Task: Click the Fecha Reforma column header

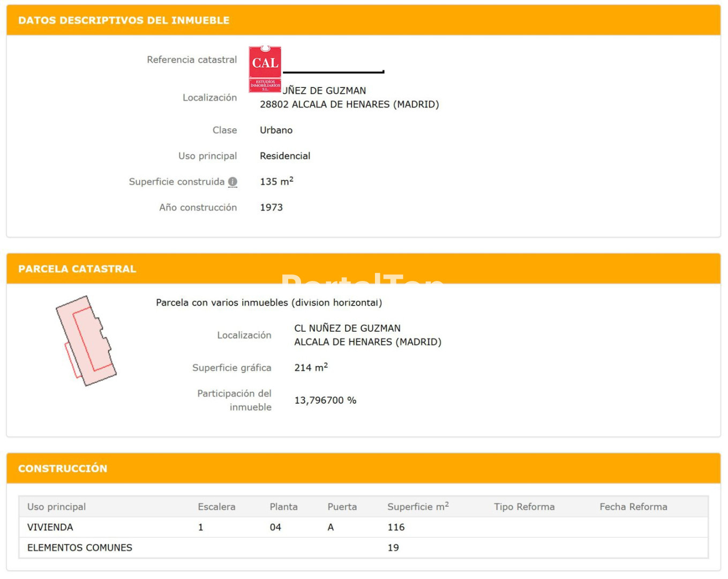Action: tap(633, 507)
